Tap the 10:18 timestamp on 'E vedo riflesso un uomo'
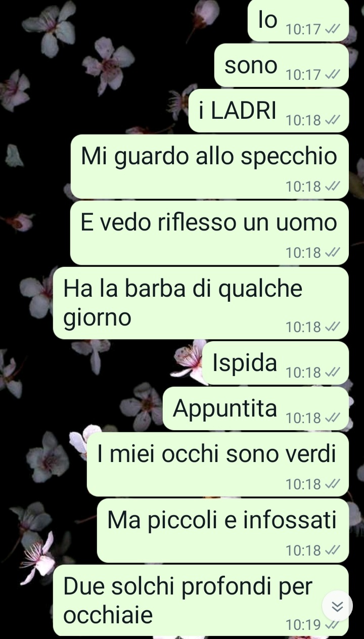 (x=303, y=252)
